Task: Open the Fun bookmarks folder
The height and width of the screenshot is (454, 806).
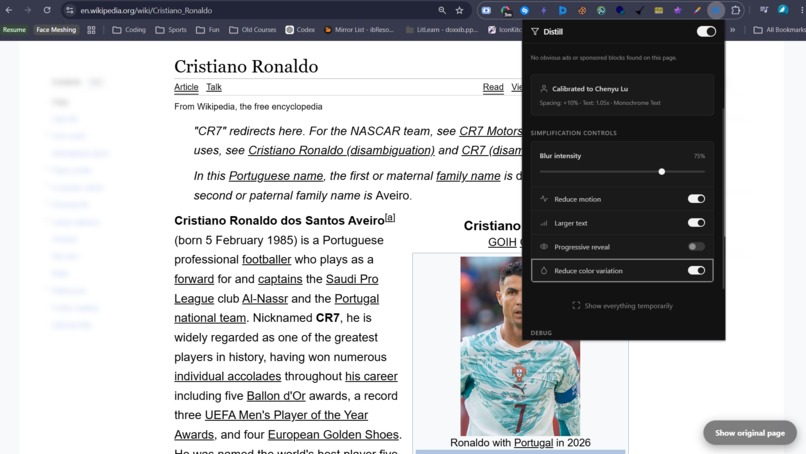Action: click(x=208, y=30)
